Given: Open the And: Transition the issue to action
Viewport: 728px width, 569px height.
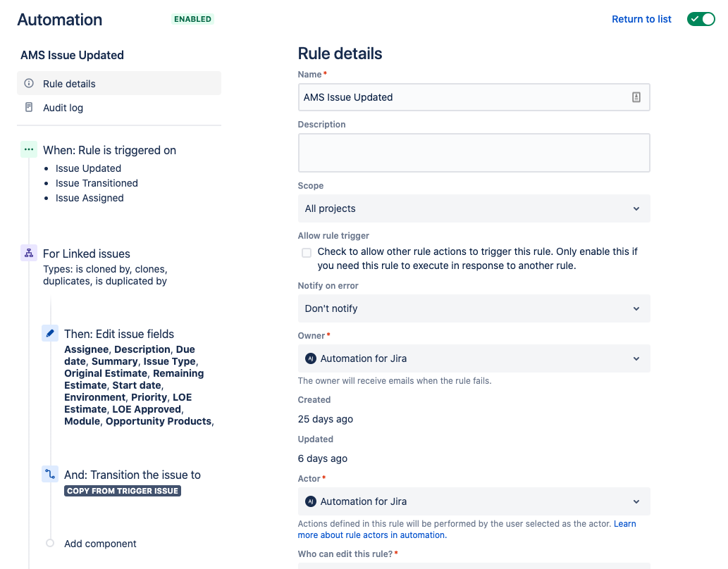Looking at the screenshot, I should [132, 475].
